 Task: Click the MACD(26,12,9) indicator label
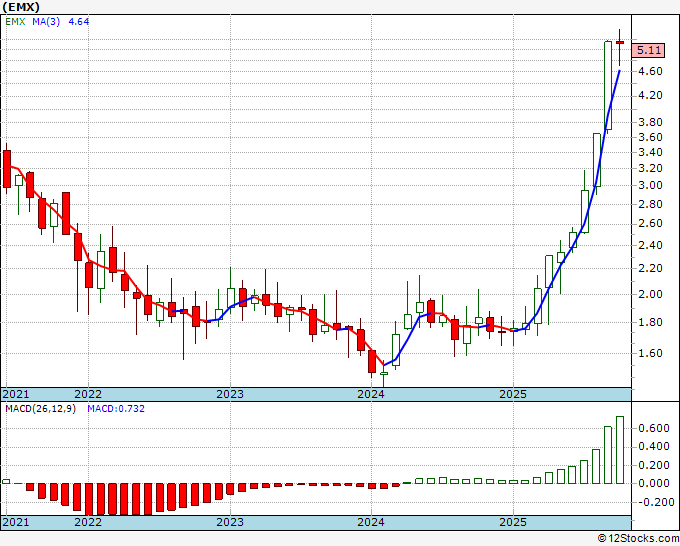pyautogui.click(x=40, y=409)
